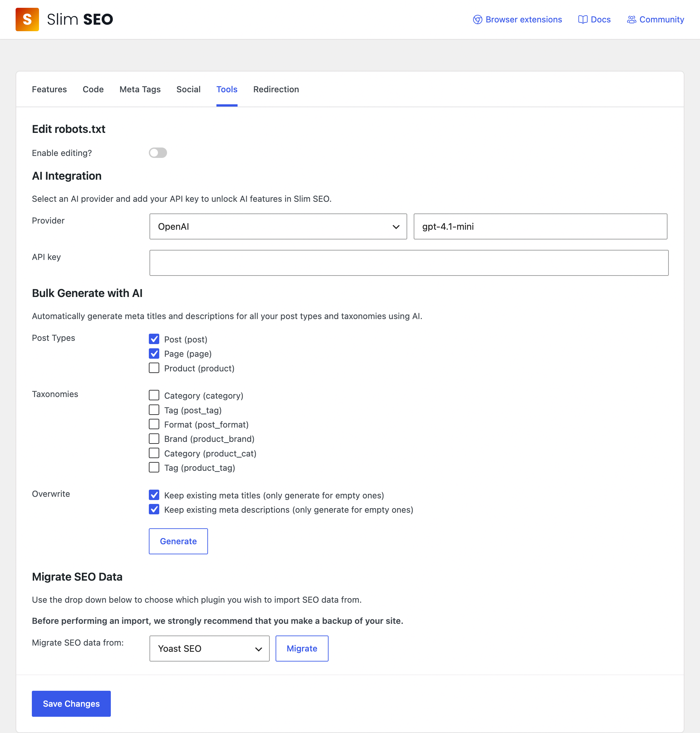700x733 pixels.
Task: Click the gpt-4.1-mini model field
Action: [x=540, y=226]
